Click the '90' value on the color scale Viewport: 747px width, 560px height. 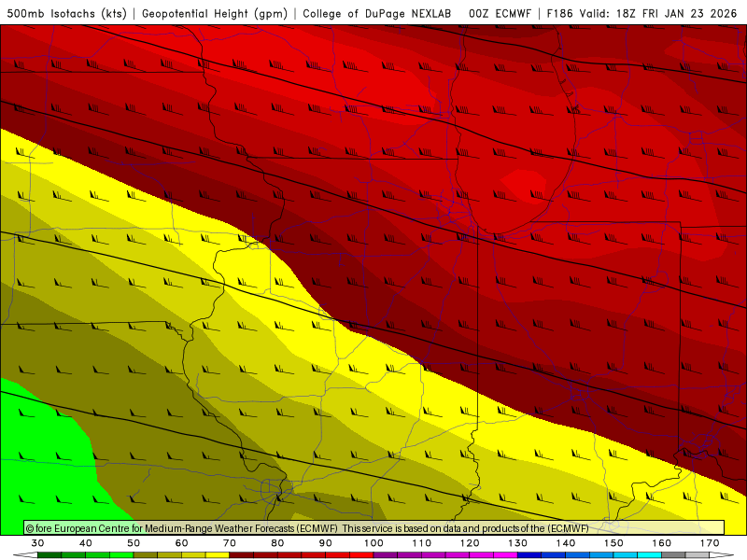click(325, 543)
